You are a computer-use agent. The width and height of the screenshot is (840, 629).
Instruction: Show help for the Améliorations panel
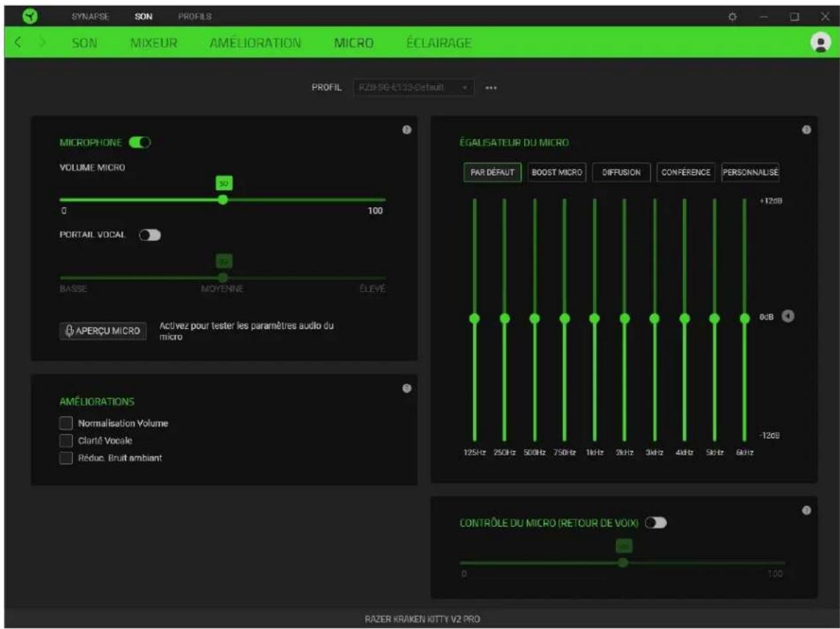click(406, 388)
